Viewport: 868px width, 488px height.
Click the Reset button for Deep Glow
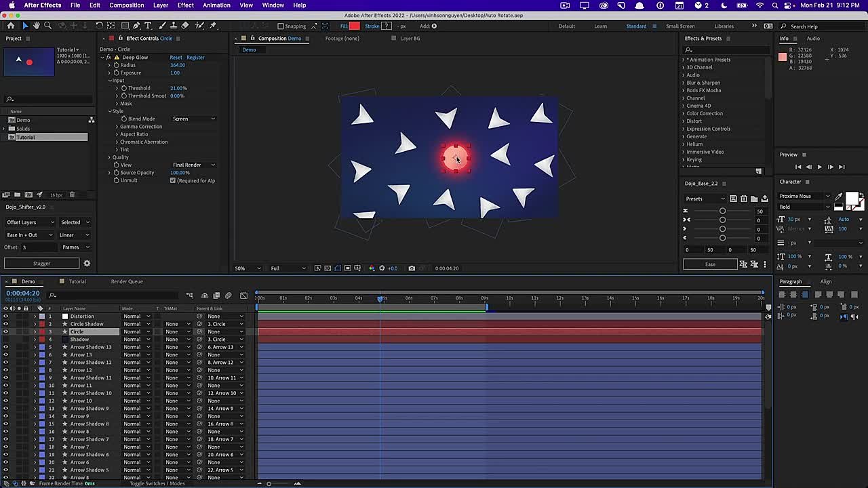(176, 57)
